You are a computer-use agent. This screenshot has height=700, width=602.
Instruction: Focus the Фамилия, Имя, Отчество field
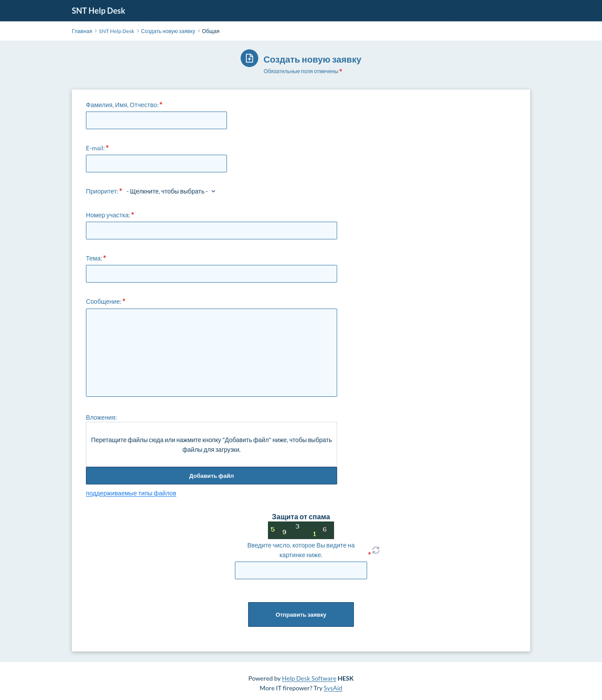(156, 120)
